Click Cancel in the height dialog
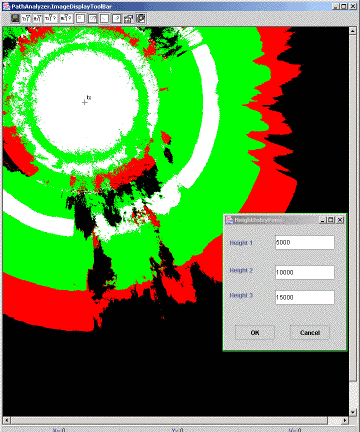This screenshot has height=432, width=360. point(310,333)
